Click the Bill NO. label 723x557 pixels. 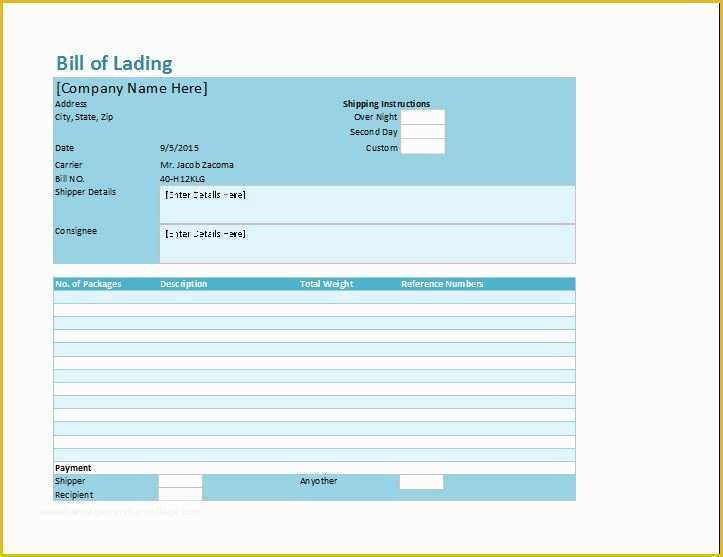(x=70, y=179)
